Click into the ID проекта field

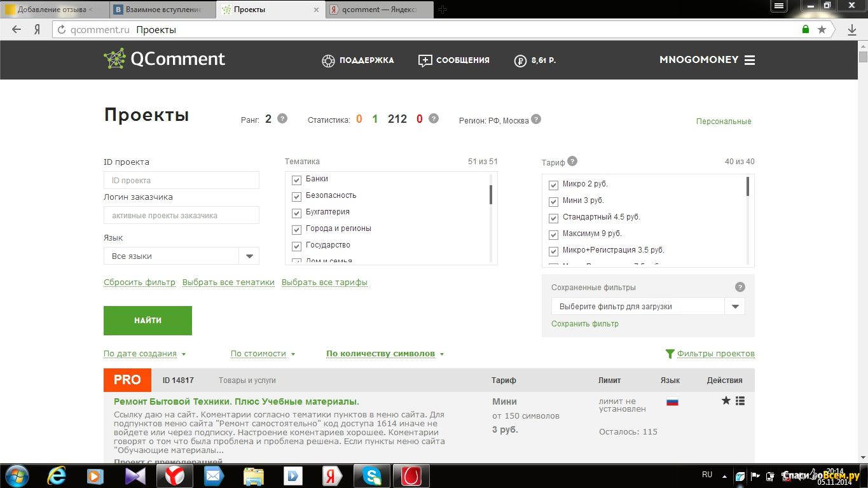pyautogui.click(x=181, y=180)
